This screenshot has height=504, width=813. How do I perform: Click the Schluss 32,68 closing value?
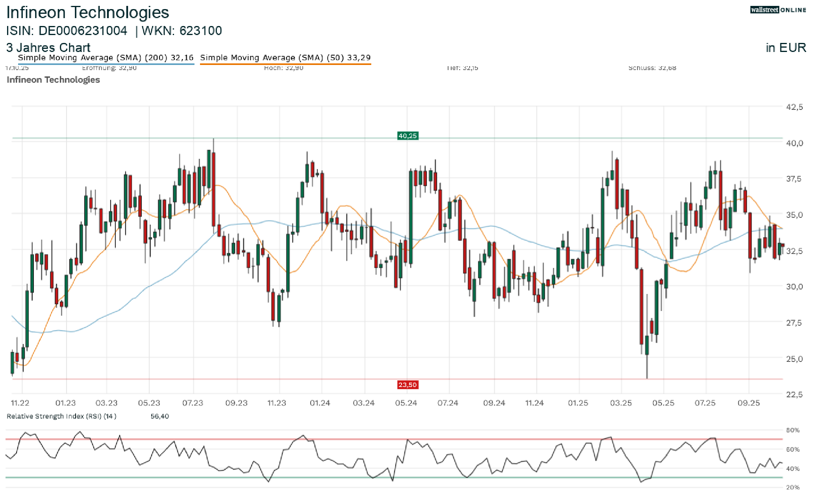(652, 68)
